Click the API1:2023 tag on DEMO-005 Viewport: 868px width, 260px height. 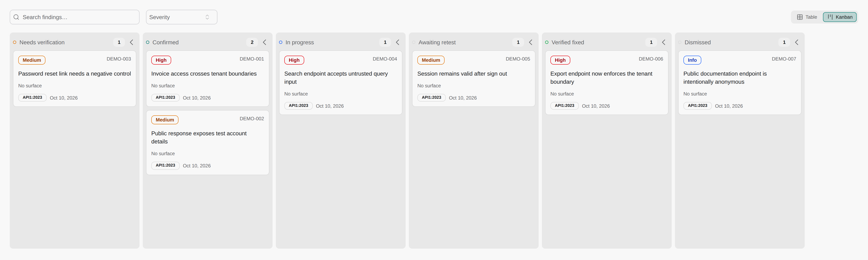pos(431,97)
